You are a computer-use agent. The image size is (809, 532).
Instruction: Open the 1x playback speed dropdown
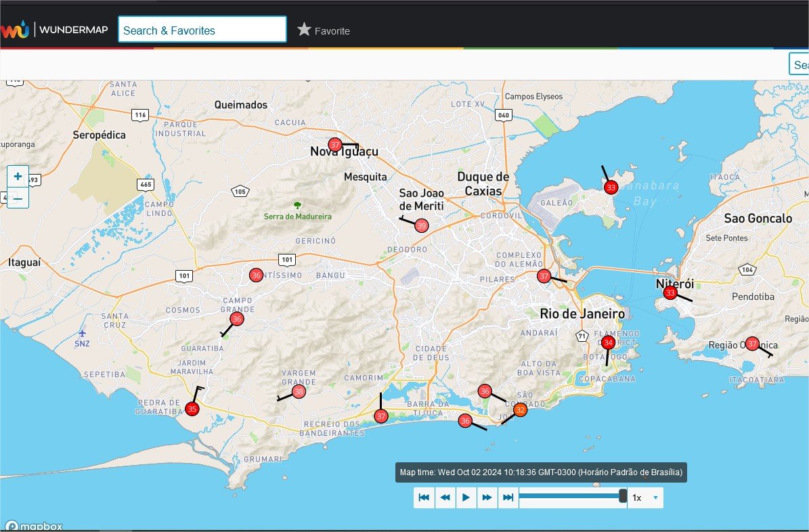pyautogui.click(x=645, y=497)
